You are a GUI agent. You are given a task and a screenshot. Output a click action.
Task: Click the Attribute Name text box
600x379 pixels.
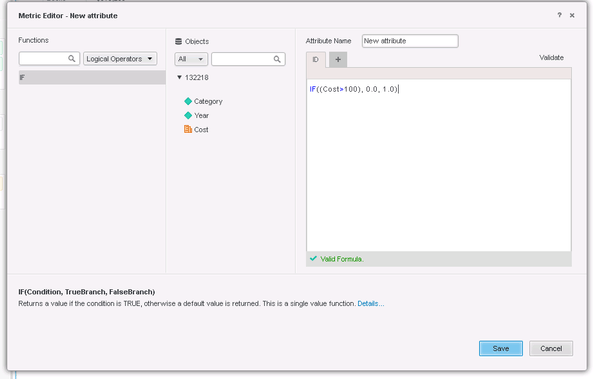(410, 41)
